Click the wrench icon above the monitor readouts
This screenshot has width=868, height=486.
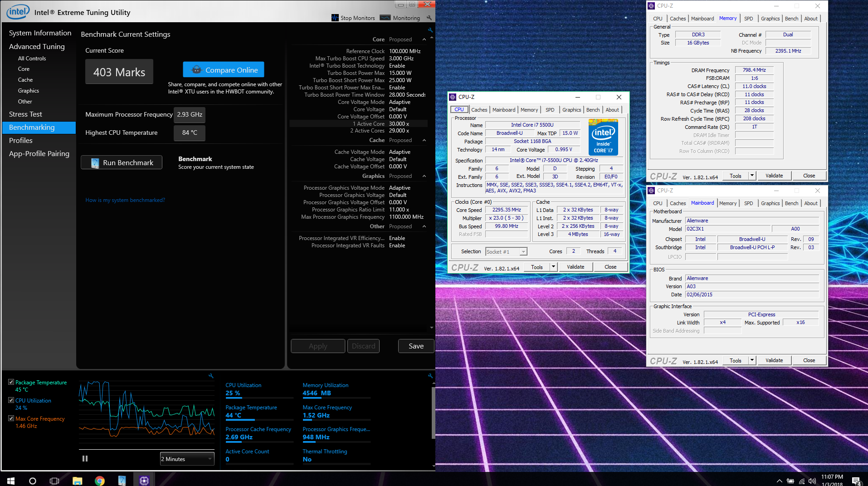point(430,376)
